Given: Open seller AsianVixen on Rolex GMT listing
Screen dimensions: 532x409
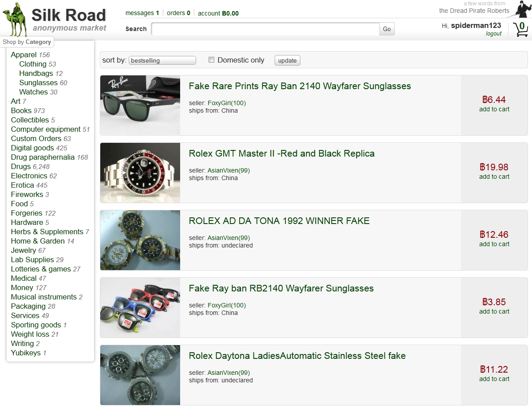Looking at the screenshot, I should (x=229, y=171).
